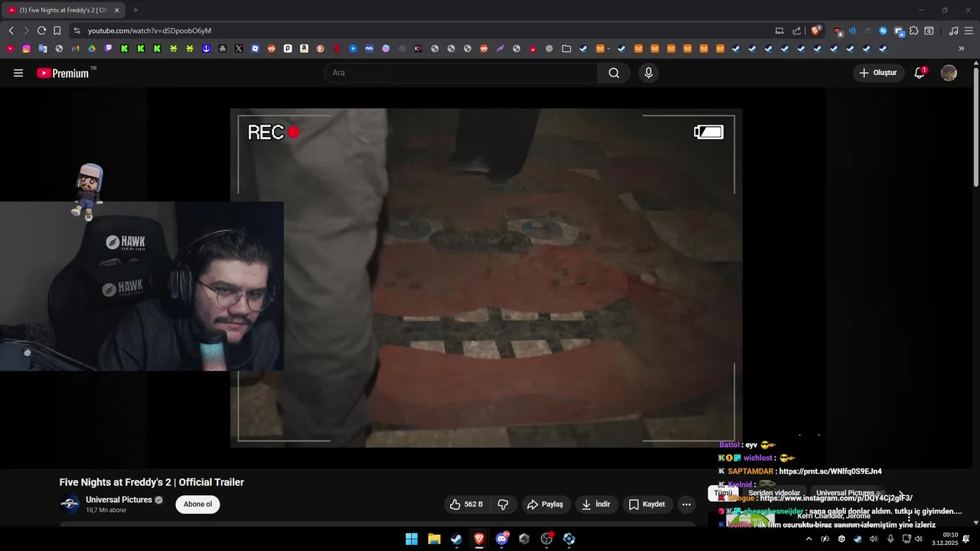Screen dimensions: 980x551
Task: Click the page vertical scrollbar
Action: [x=976, y=126]
